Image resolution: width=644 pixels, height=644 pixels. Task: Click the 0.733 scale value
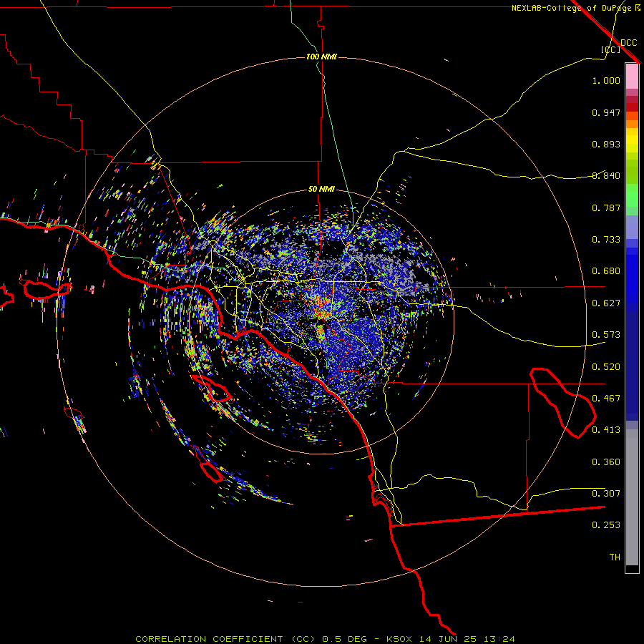tap(606, 240)
